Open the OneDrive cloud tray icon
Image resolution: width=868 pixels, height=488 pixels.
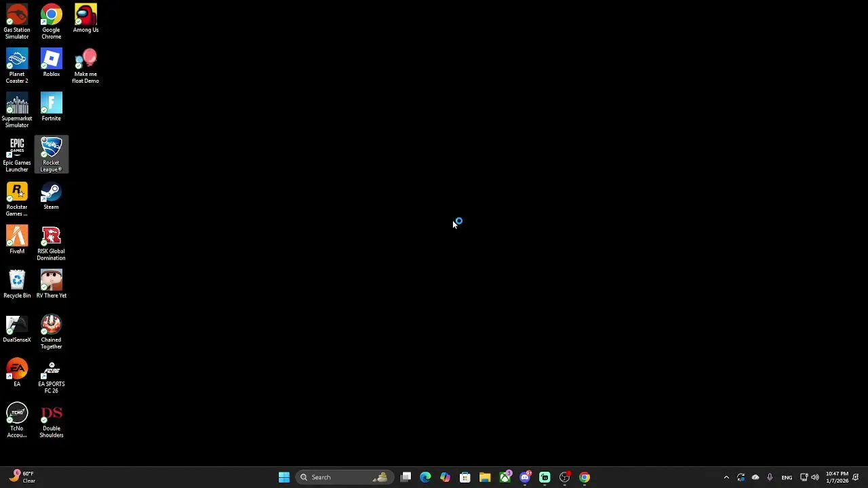755,477
